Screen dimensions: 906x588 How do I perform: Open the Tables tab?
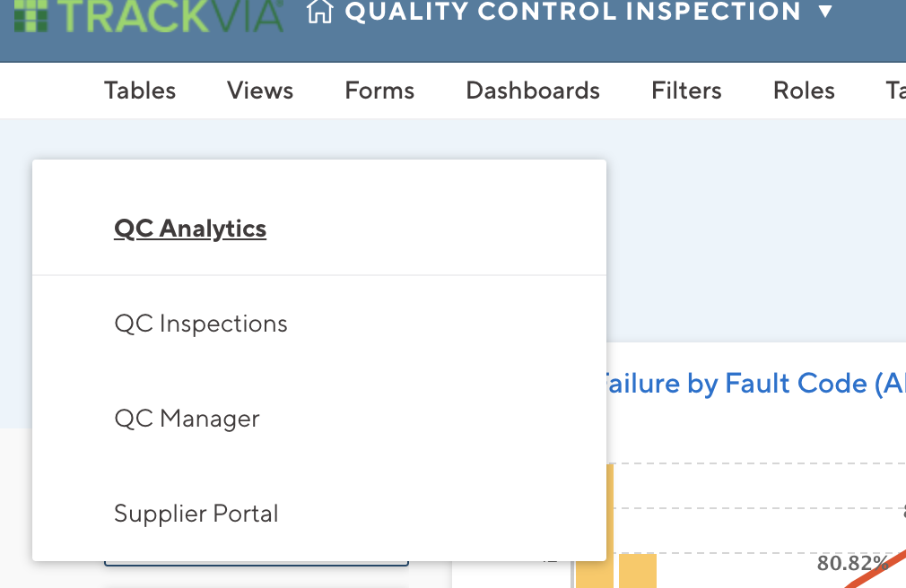(x=140, y=91)
